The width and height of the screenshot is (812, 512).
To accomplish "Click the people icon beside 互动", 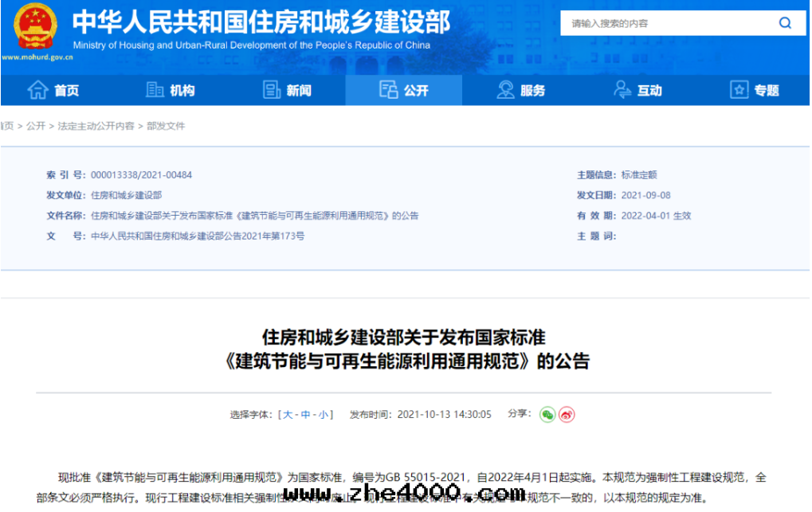I will tap(622, 90).
